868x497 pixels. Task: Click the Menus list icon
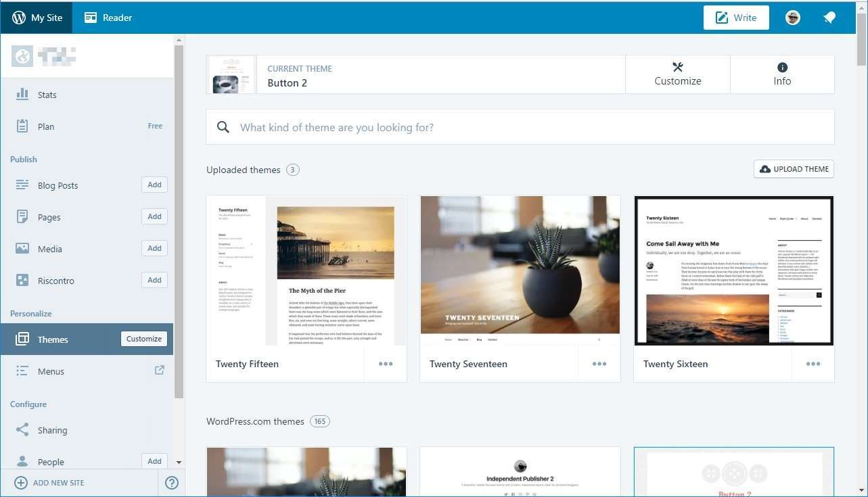pos(22,371)
